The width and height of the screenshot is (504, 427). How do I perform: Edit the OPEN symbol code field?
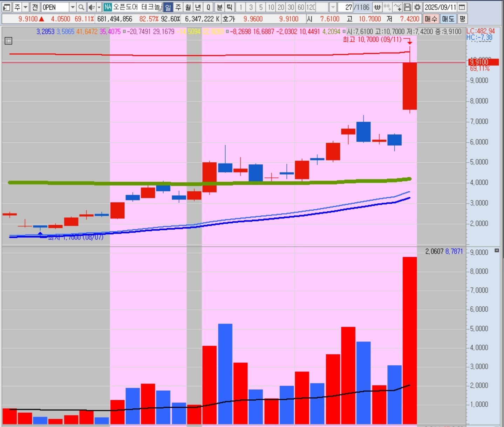coord(55,7)
